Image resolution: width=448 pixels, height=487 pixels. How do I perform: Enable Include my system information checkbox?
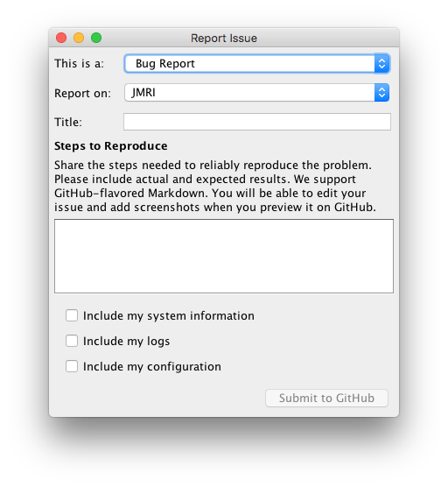pos(72,315)
